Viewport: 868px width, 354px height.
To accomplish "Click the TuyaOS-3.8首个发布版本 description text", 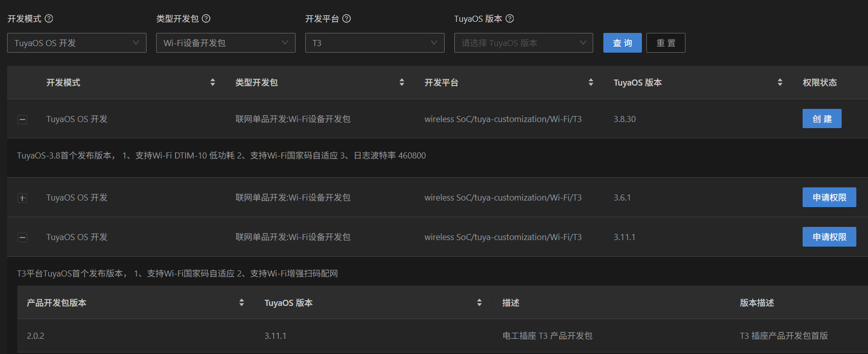I will [x=221, y=155].
